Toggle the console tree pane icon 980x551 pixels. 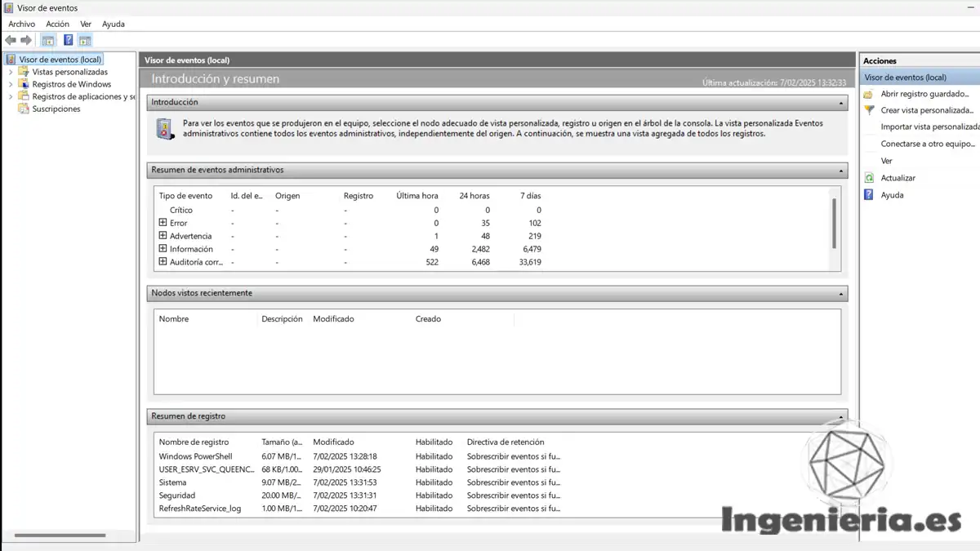point(48,40)
